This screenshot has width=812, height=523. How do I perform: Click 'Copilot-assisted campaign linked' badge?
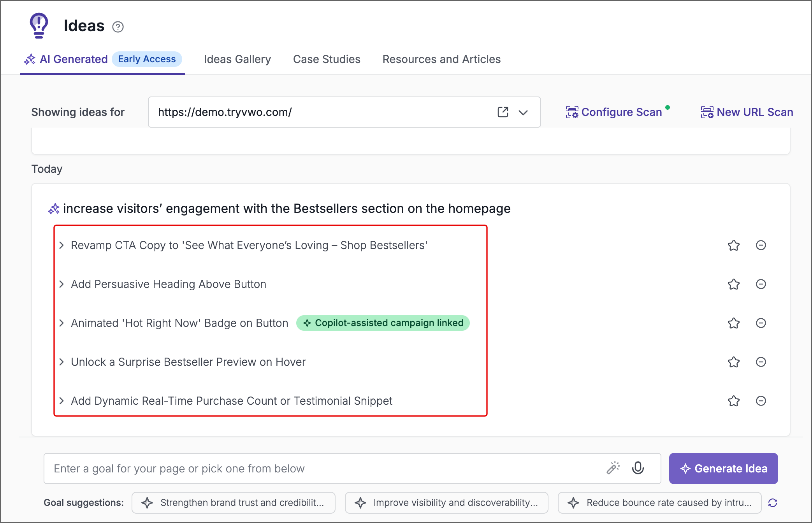click(x=383, y=323)
